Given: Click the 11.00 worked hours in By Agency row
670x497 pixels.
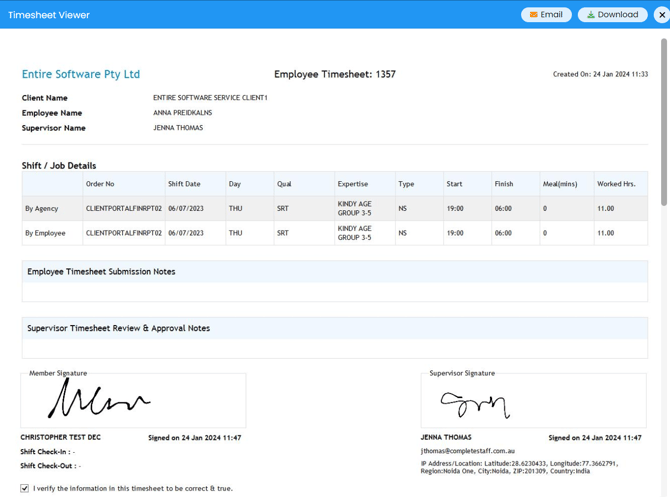Looking at the screenshot, I should pos(605,209).
